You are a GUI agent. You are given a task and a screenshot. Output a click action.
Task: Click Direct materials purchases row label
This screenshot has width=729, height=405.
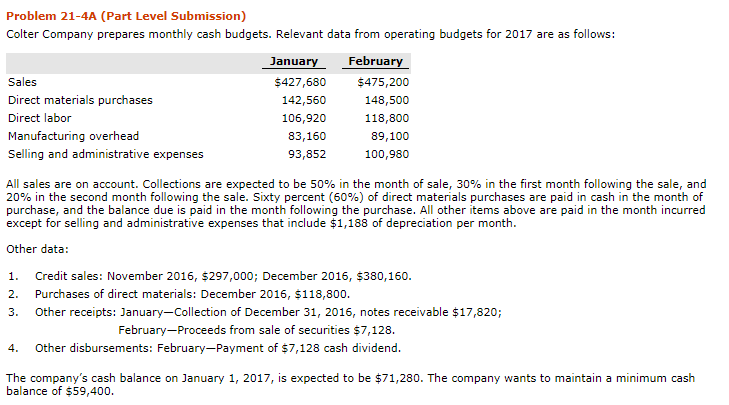coord(80,100)
